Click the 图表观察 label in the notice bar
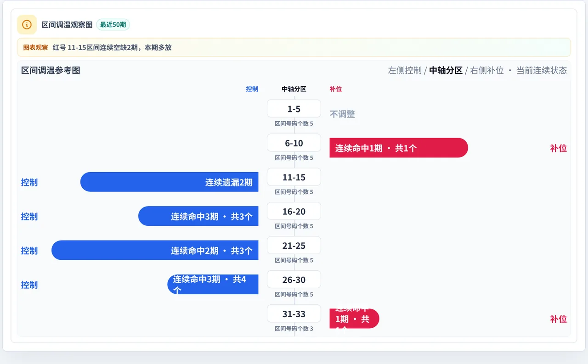The width and height of the screenshot is (588, 364). click(35, 47)
